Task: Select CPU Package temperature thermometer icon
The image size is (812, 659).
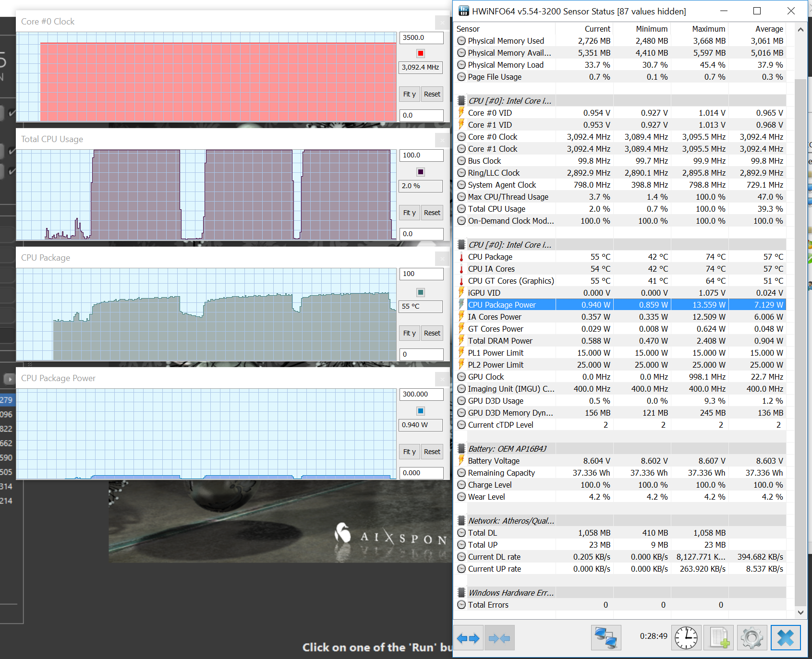Action: [461, 257]
